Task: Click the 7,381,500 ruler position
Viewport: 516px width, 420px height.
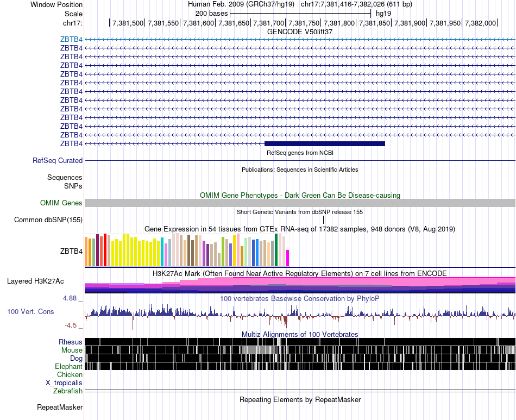Action: tap(128, 23)
